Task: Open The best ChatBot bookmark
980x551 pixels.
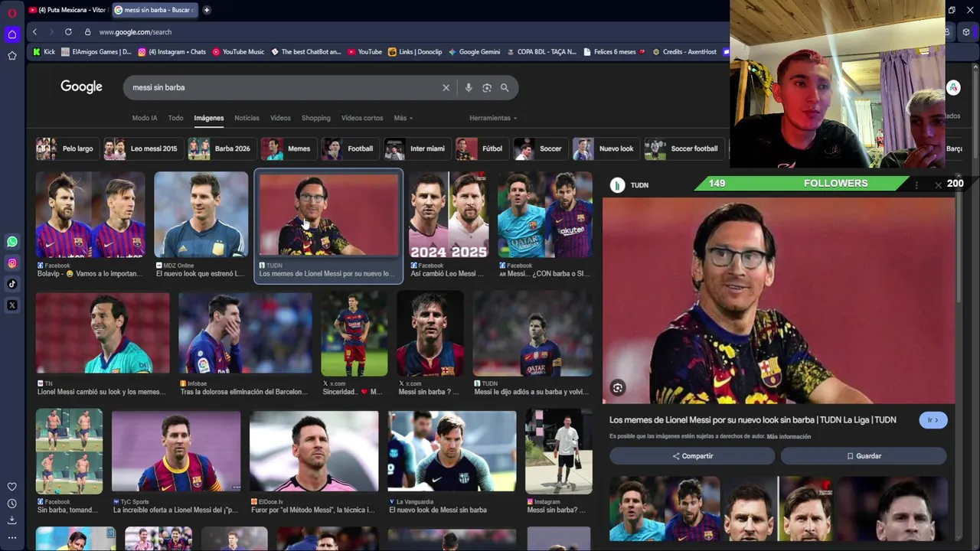Action: point(306,52)
